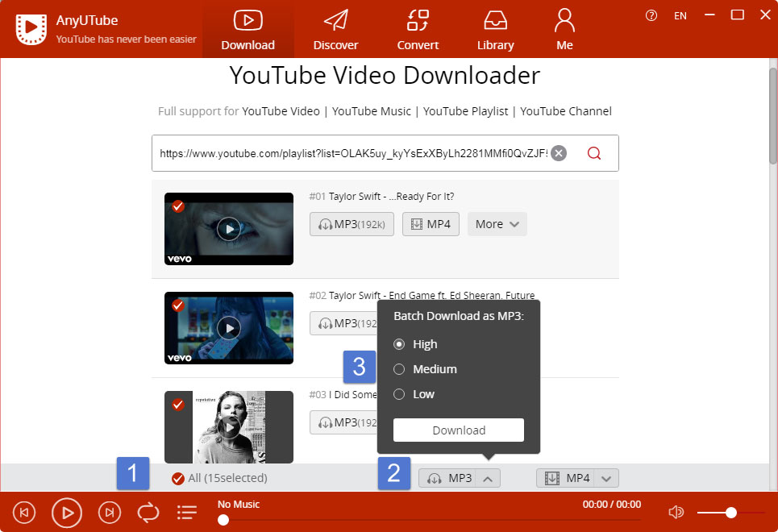The height and width of the screenshot is (532, 778).
Task: Uncheck video #01 Ready For It
Action: pyautogui.click(x=178, y=206)
